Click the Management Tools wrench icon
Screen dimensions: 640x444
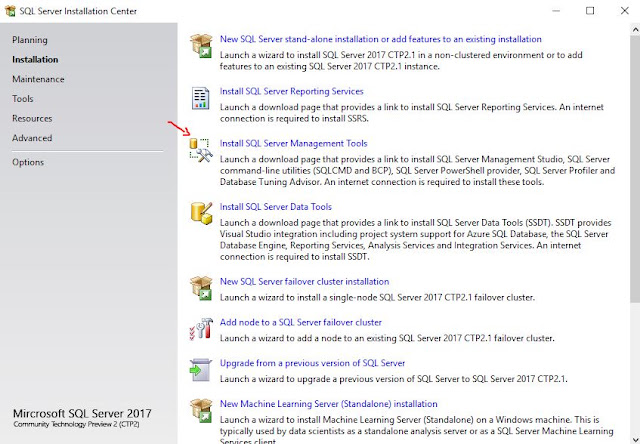201,150
